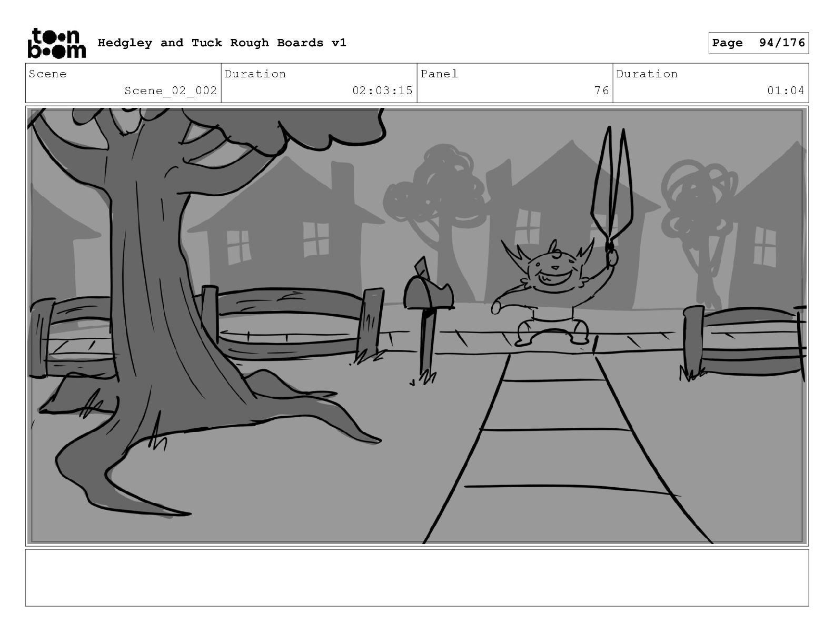Click the panel duration value 01:04

point(786,90)
